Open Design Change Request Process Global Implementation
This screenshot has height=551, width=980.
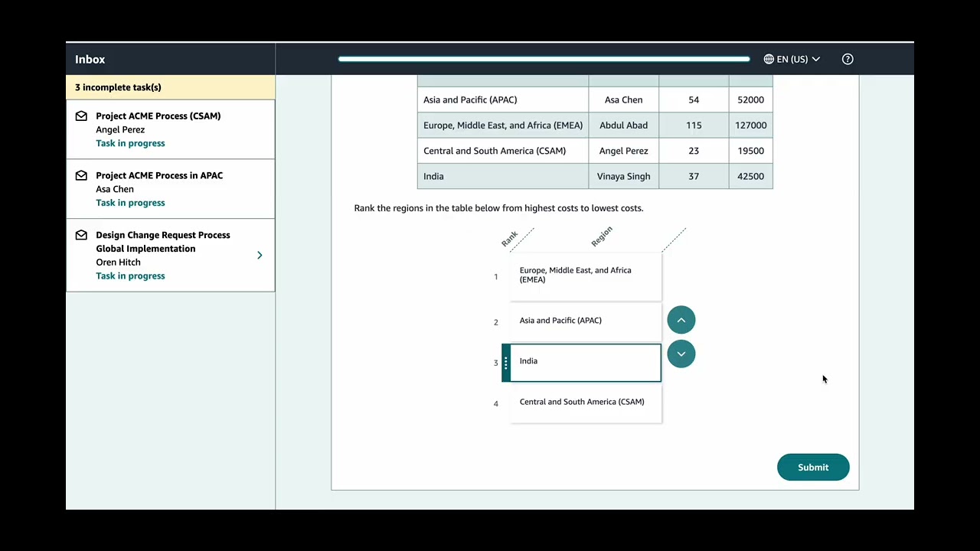(x=170, y=255)
